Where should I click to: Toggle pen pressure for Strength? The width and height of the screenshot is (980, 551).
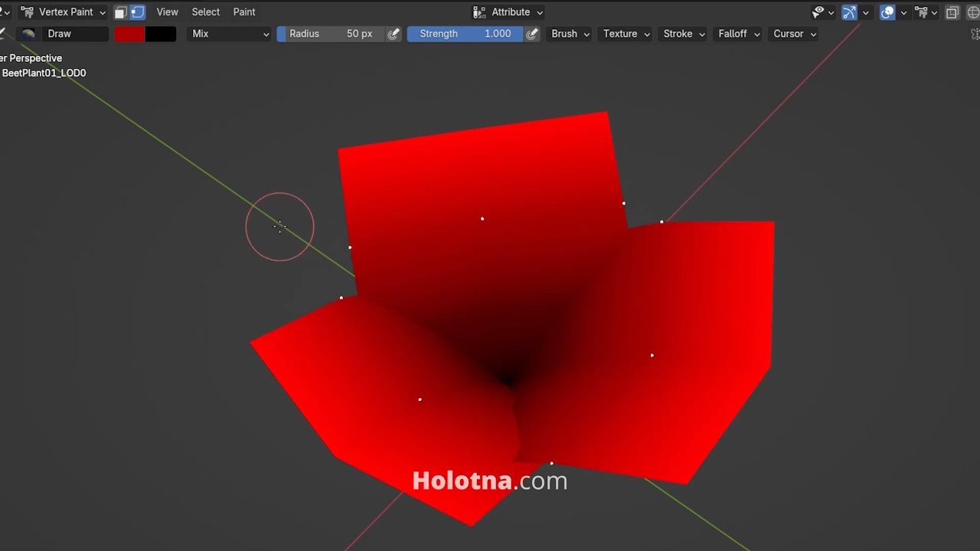[532, 34]
